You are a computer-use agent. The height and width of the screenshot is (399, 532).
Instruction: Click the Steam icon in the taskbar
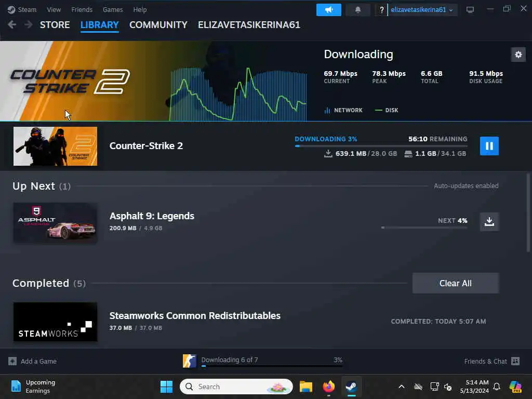pos(351,387)
